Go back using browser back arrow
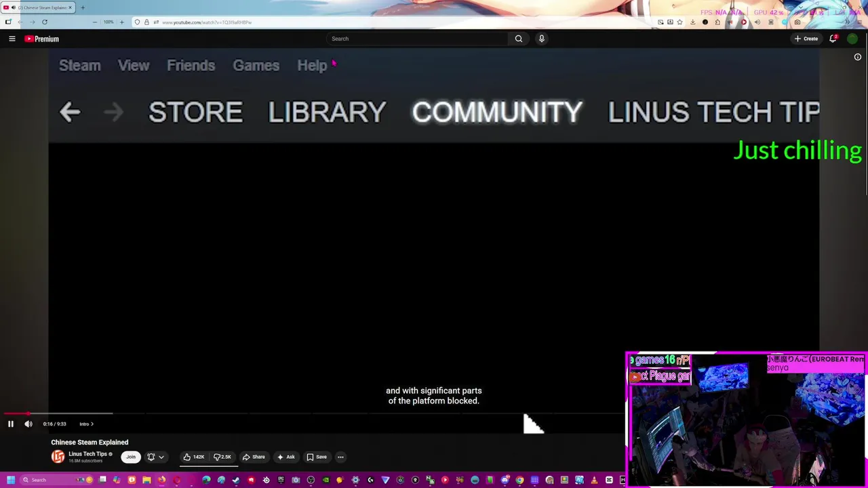The height and width of the screenshot is (488, 868). click(21, 22)
